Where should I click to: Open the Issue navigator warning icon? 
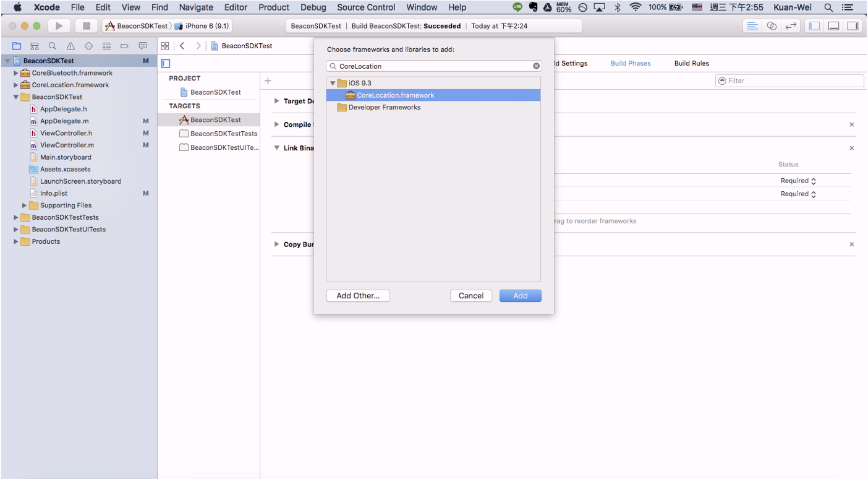coord(70,46)
